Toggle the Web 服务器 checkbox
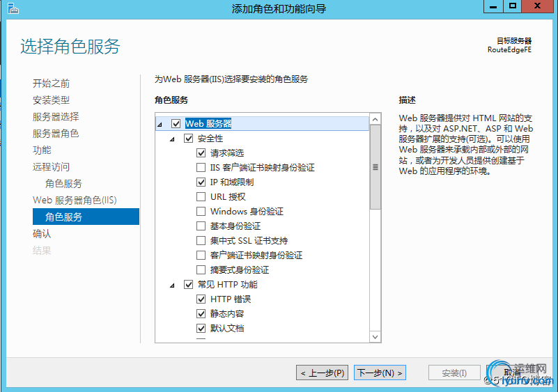This screenshot has width=558, height=392. pyautogui.click(x=176, y=124)
